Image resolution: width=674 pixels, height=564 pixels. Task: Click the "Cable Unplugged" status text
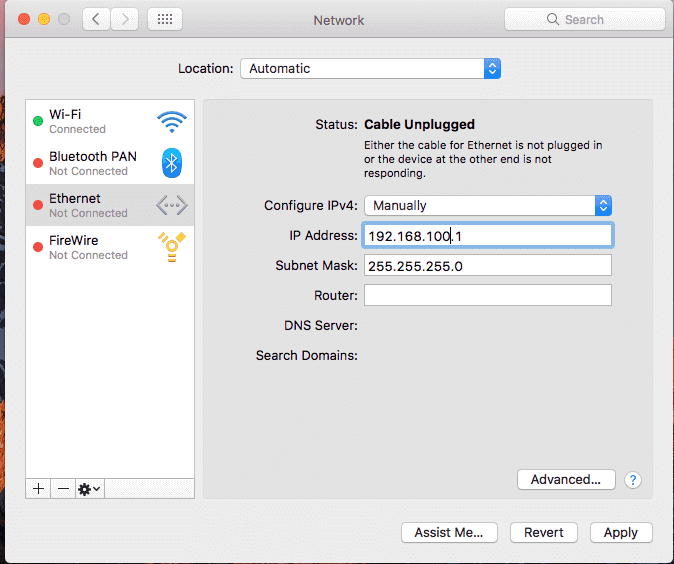point(420,125)
